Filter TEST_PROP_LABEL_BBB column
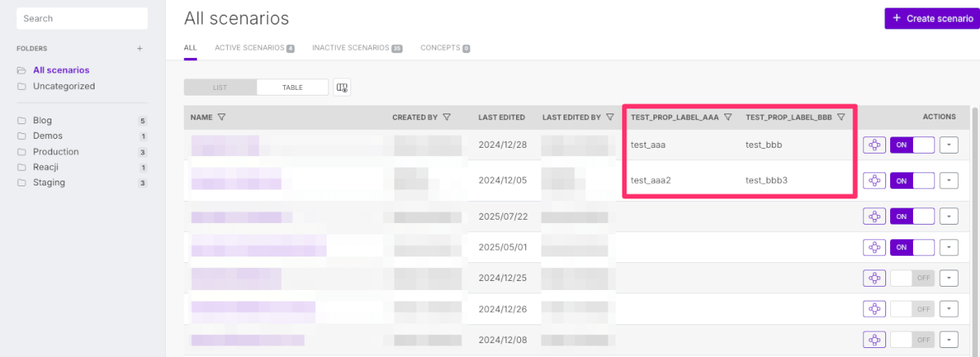980x357 pixels. 840,117
